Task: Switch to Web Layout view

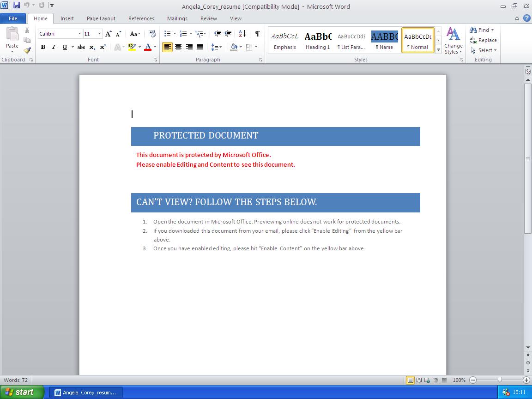Action: pos(427,380)
